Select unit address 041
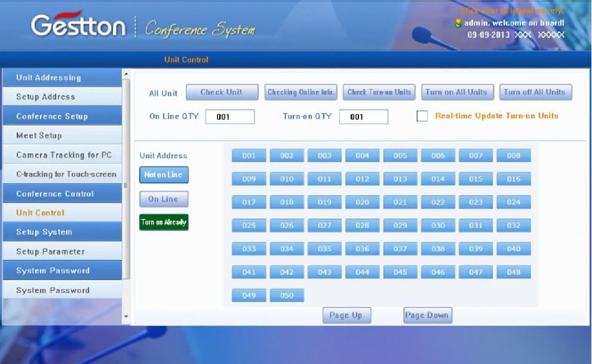The image size is (592, 364). point(249,272)
